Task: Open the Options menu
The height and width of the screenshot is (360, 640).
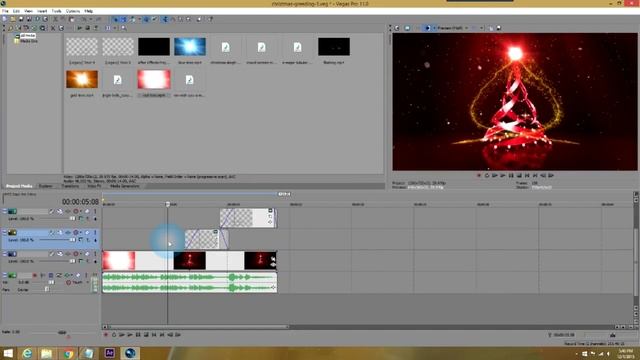Action: click(x=73, y=11)
